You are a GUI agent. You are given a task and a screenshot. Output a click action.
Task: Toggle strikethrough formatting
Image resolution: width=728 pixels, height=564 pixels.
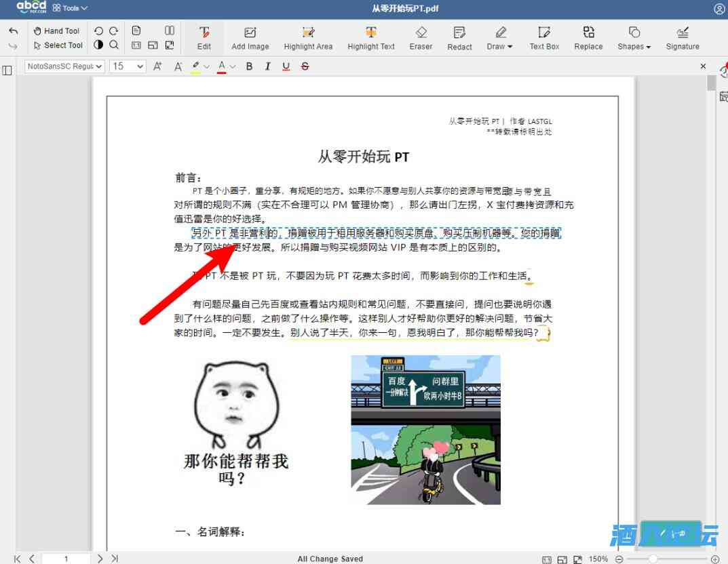305,66
